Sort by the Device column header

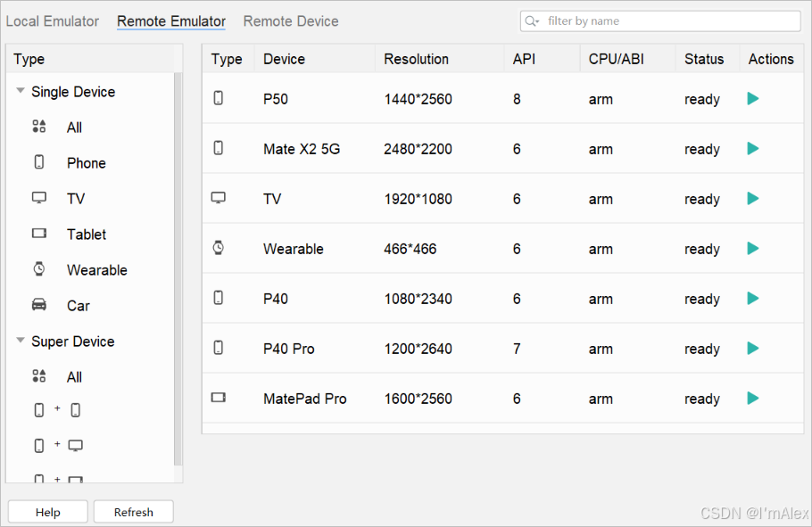point(284,59)
